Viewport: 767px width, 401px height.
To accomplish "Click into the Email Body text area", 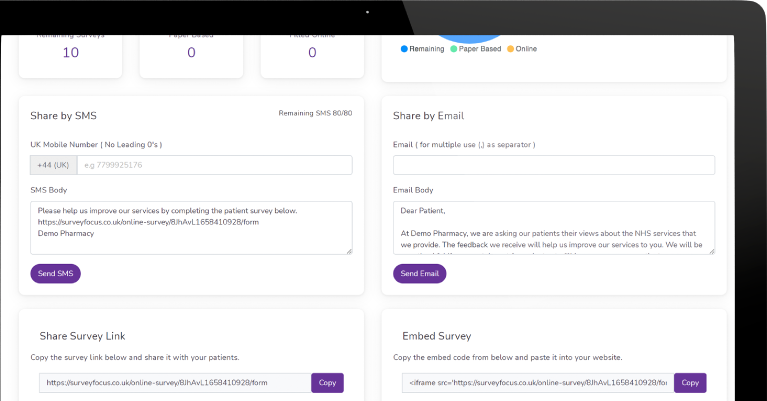I will coord(554,228).
